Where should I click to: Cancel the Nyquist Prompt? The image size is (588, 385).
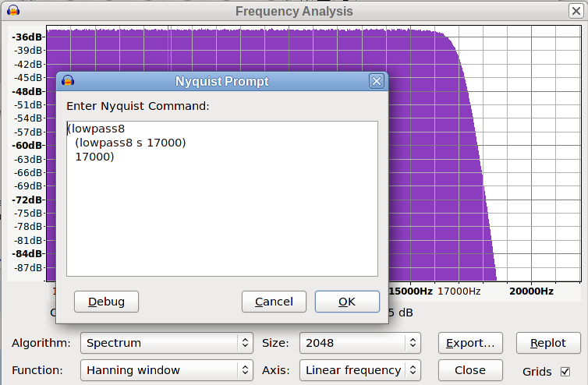[274, 302]
